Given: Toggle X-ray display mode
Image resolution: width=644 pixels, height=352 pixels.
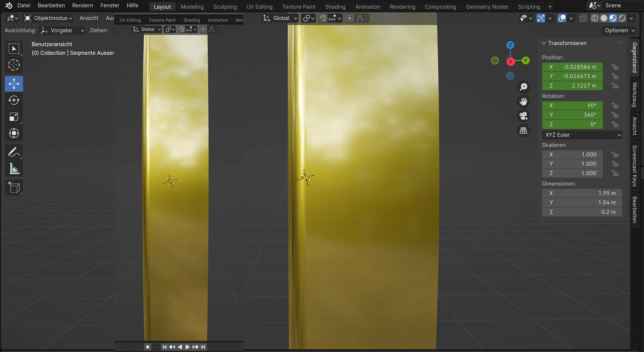Looking at the screenshot, I should click(583, 18).
